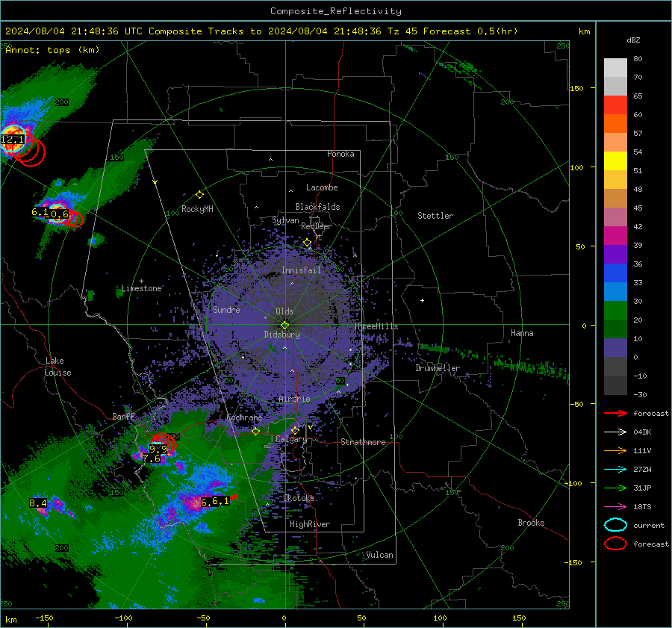
Task: Click the dBZ legend heading
Action: pyautogui.click(x=633, y=40)
